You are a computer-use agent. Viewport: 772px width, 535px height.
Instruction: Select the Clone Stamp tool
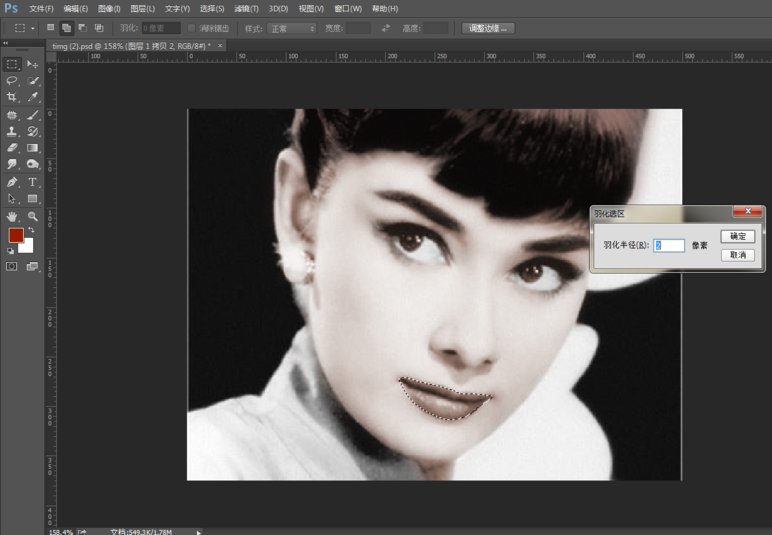[x=12, y=131]
